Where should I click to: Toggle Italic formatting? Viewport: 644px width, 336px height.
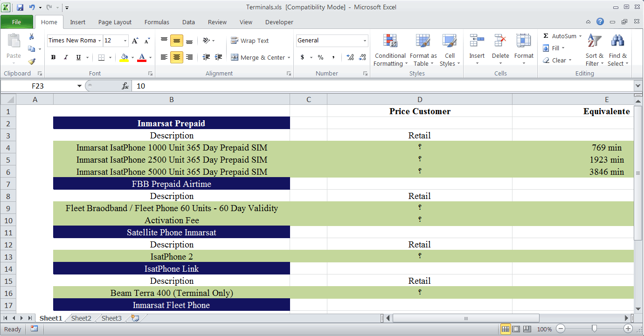(66, 57)
